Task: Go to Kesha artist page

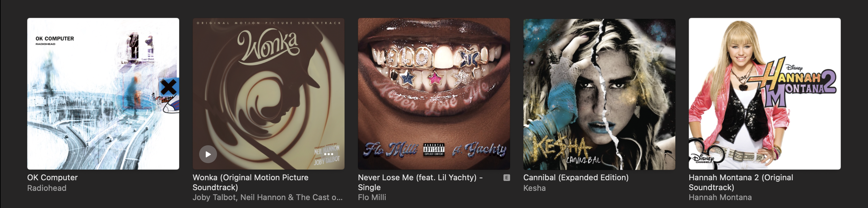Action: point(535,188)
